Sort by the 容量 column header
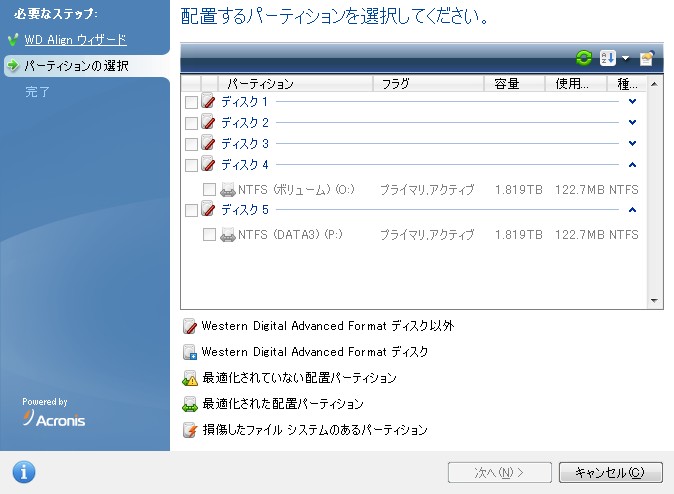674x494 pixels. 515,83
